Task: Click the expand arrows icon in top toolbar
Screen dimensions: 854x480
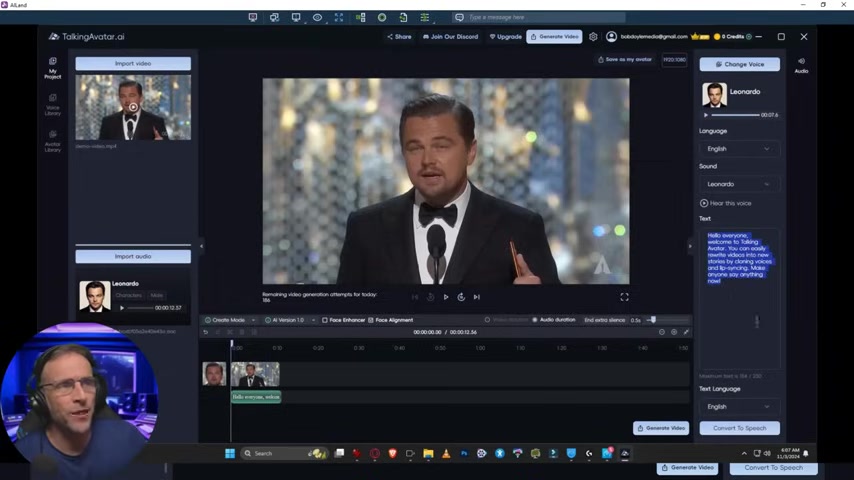Action: (x=339, y=17)
